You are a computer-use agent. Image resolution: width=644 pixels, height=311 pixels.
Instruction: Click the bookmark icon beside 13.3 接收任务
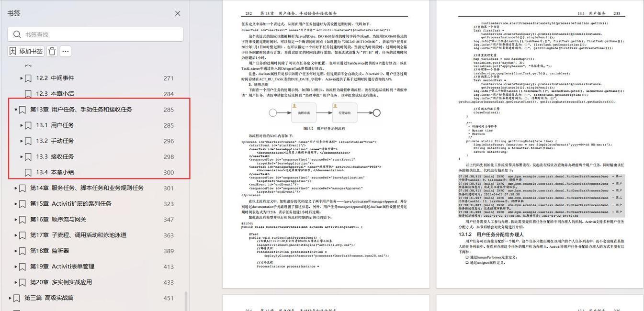click(x=28, y=156)
